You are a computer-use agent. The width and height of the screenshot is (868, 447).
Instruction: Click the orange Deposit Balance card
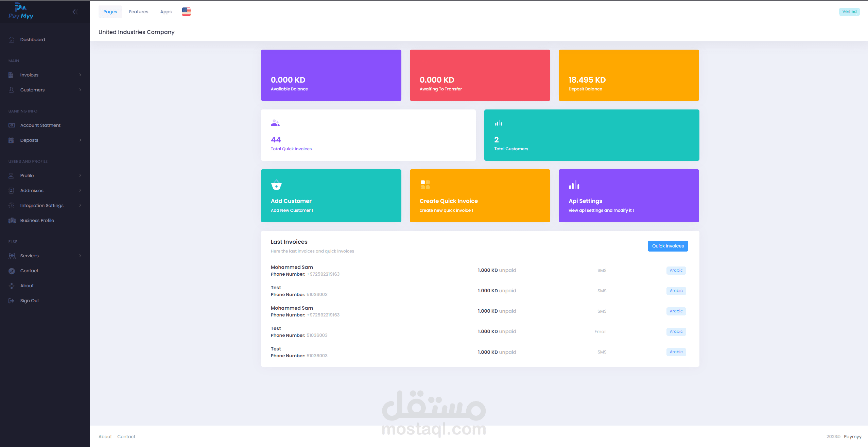coord(628,75)
